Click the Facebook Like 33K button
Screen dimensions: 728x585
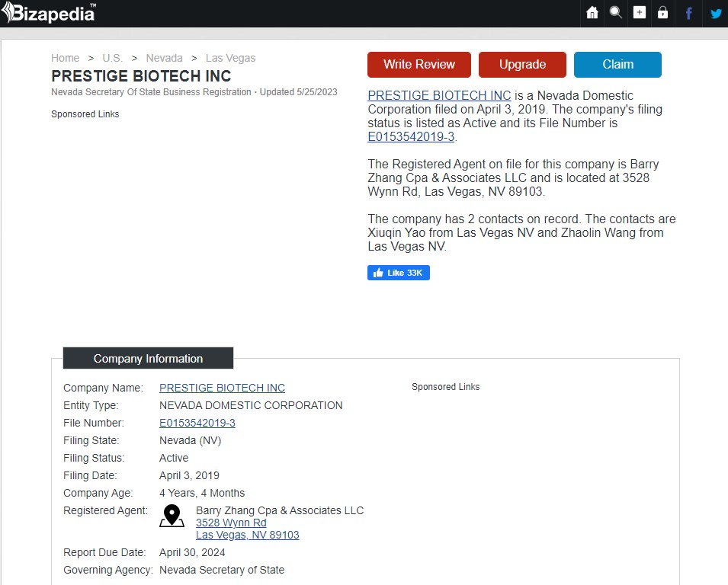click(399, 273)
